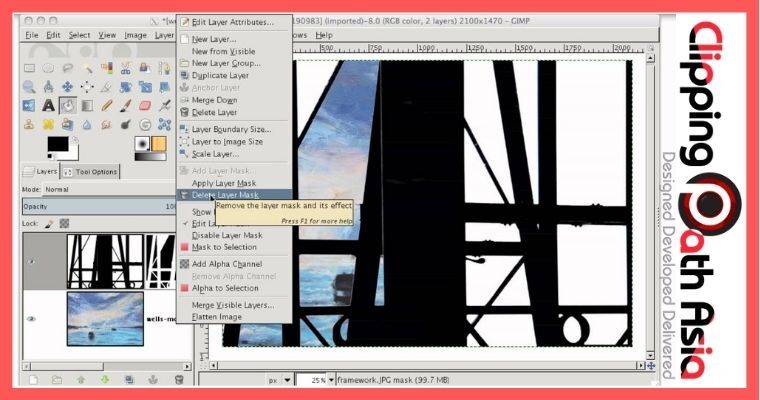Swap foreground and background colors arrow
The width and height of the screenshot is (760, 400).
[x=75, y=141]
